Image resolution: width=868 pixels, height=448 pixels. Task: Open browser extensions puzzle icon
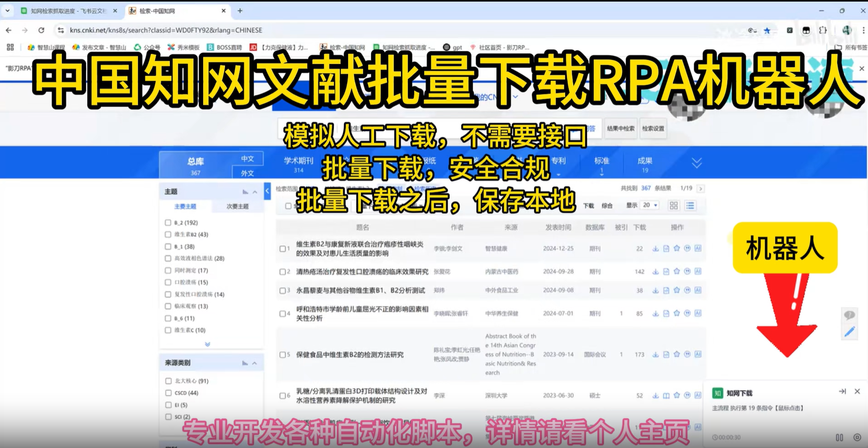[x=823, y=30]
